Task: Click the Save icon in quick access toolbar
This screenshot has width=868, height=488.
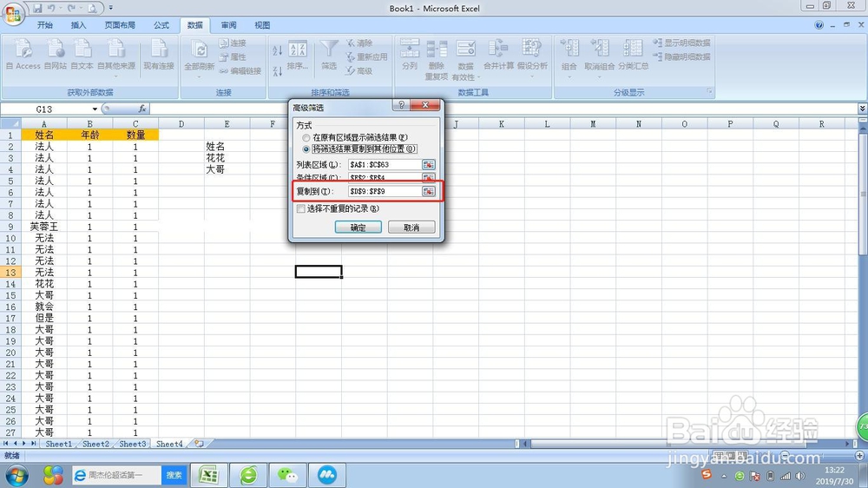Action: coord(37,9)
